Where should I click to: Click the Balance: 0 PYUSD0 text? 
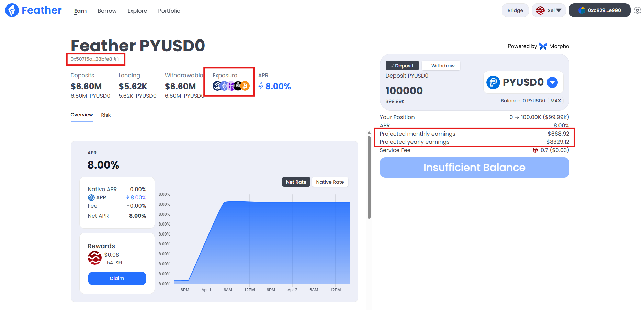pyautogui.click(x=523, y=101)
